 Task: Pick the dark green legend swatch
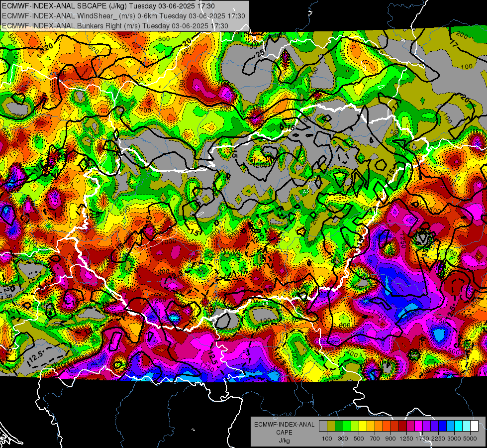coord(339,426)
